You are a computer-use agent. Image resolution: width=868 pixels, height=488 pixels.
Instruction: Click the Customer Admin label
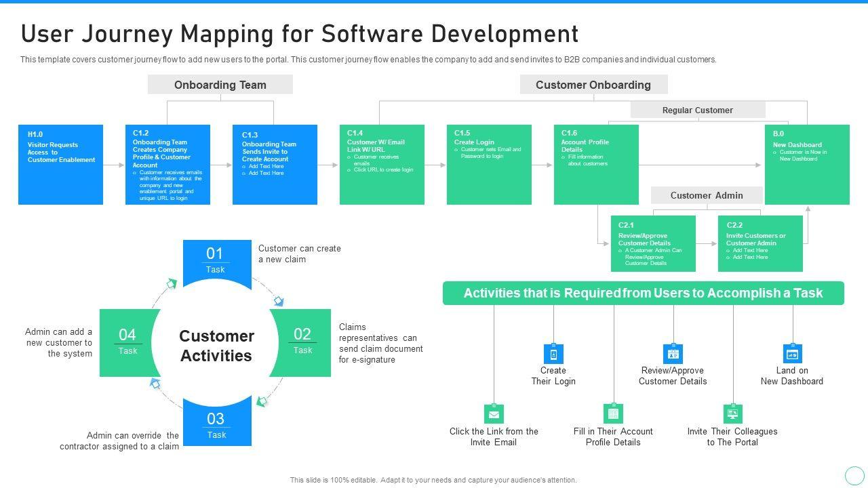pos(707,195)
